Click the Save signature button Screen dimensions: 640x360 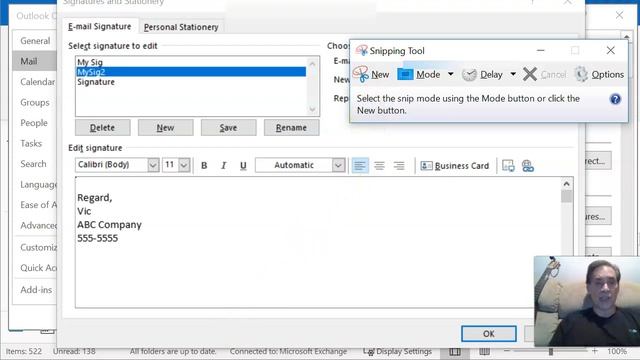(x=228, y=128)
